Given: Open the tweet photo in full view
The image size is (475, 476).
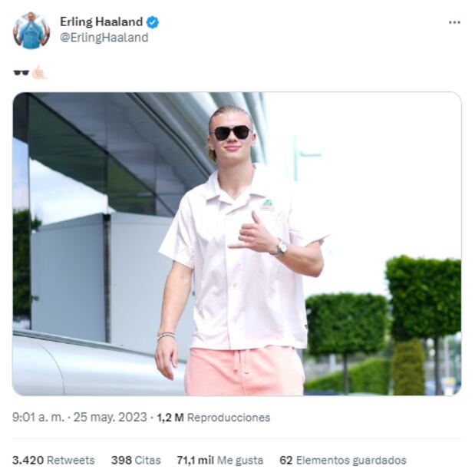Looking at the screenshot, I should (237, 244).
